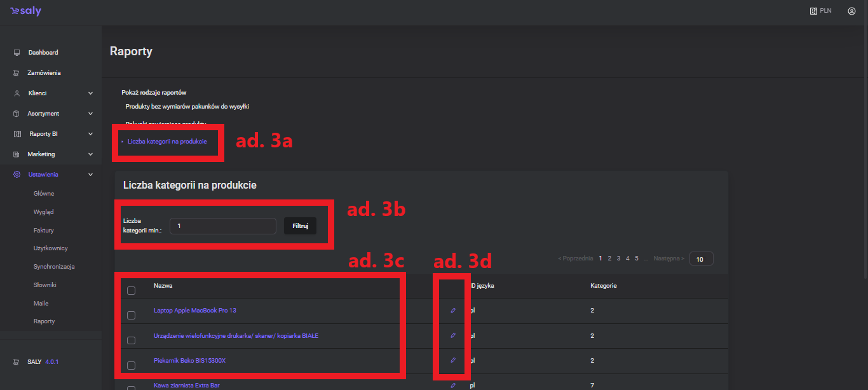Go to page 3 in pagination
The image size is (868, 390).
pos(618,259)
